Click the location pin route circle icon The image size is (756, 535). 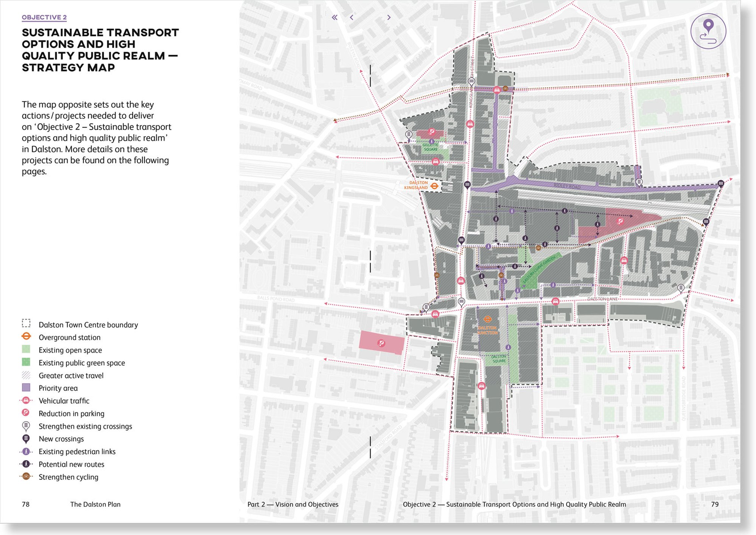pyautogui.click(x=708, y=31)
